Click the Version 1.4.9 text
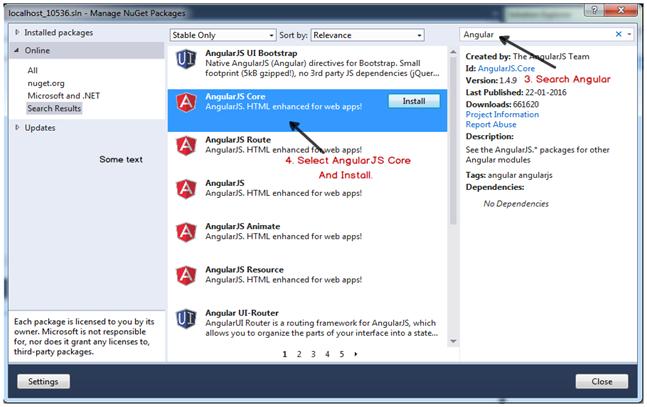The image size is (647, 407). coord(491,80)
